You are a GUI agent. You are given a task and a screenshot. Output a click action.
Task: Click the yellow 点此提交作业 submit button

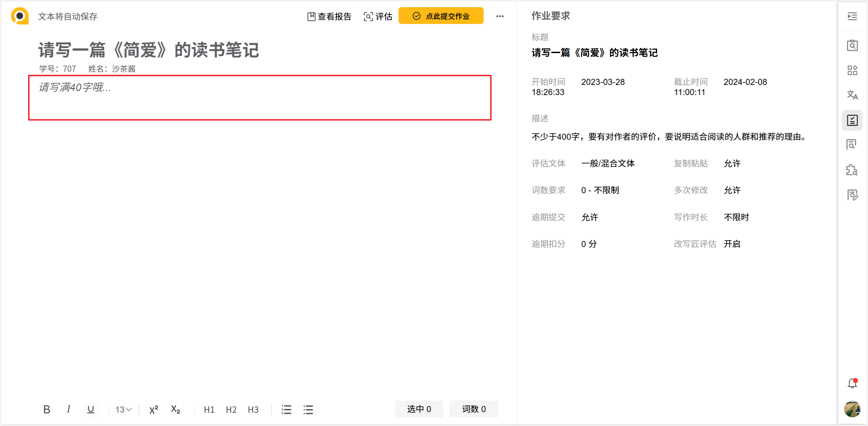441,16
